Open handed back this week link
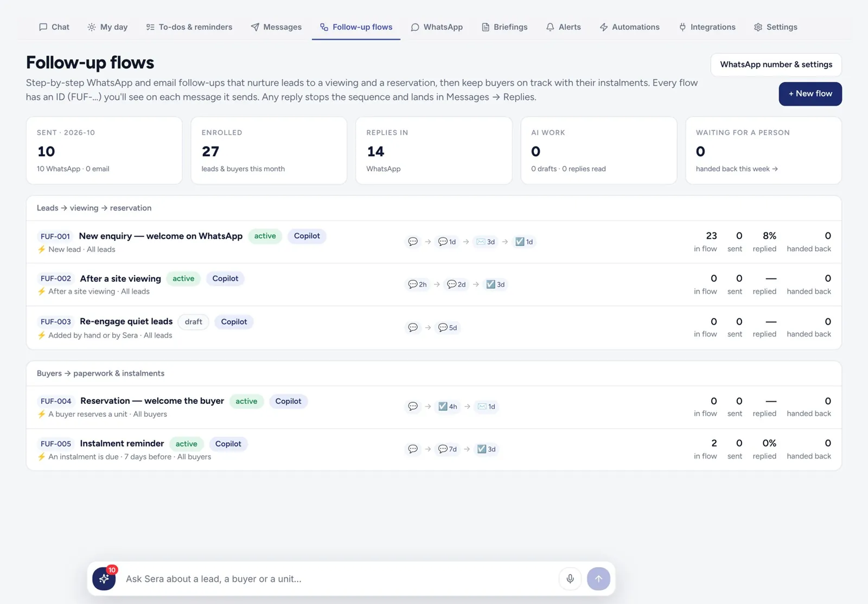This screenshot has height=604, width=868. click(737, 169)
